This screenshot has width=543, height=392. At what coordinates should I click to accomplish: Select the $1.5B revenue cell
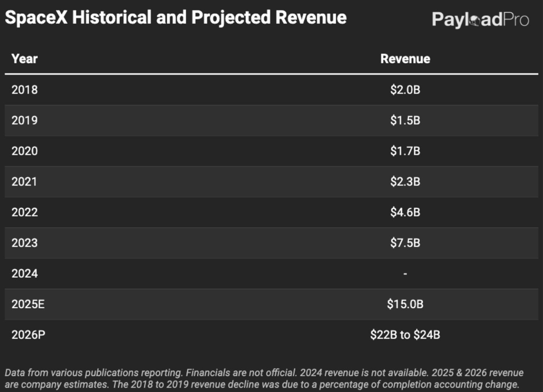(x=405, y=120)
